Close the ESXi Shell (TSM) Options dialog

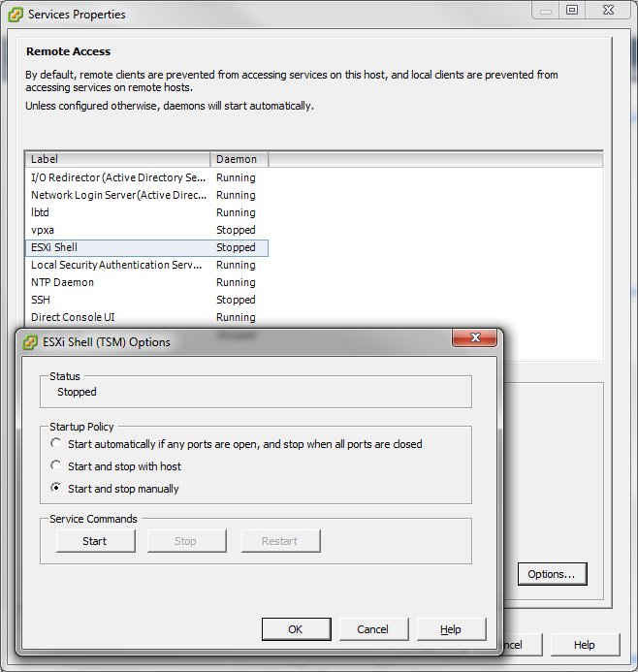click(474, 337)
